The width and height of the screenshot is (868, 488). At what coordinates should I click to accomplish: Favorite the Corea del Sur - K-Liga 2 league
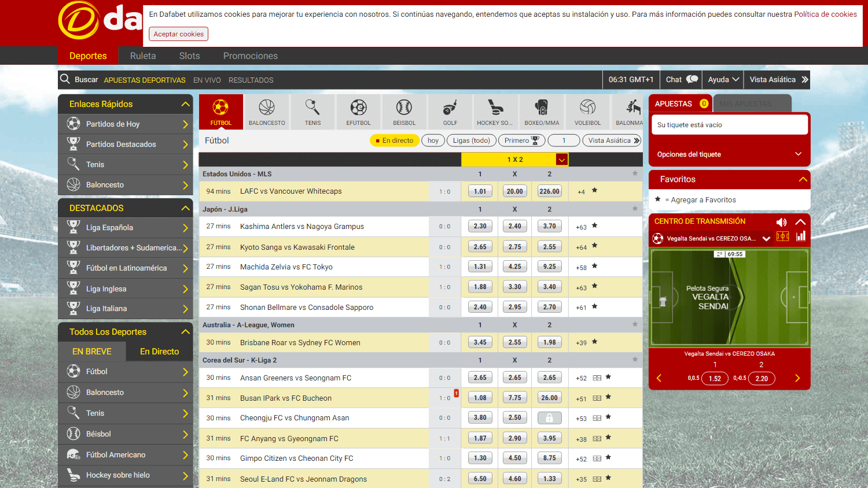click(x=635, y=360)
